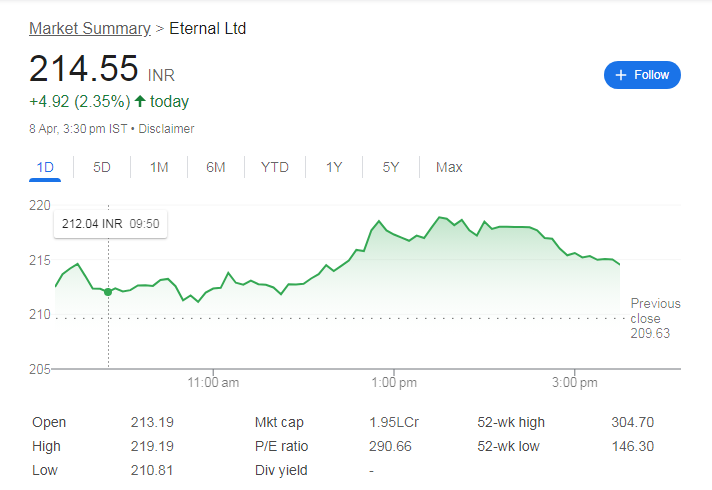Click the Mkt cap value 1.95LCr
The width and height of the screenshot is (712, 490).
tap(394, 422)
